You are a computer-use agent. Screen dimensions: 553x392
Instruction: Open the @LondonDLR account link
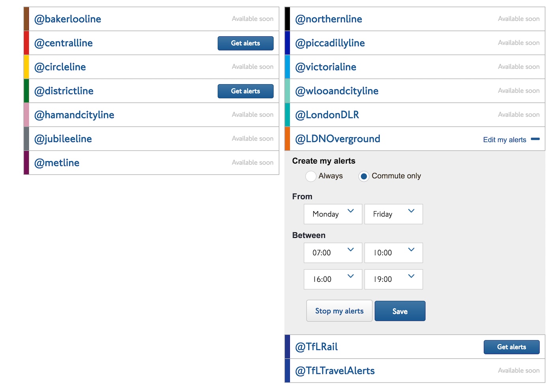327,115
